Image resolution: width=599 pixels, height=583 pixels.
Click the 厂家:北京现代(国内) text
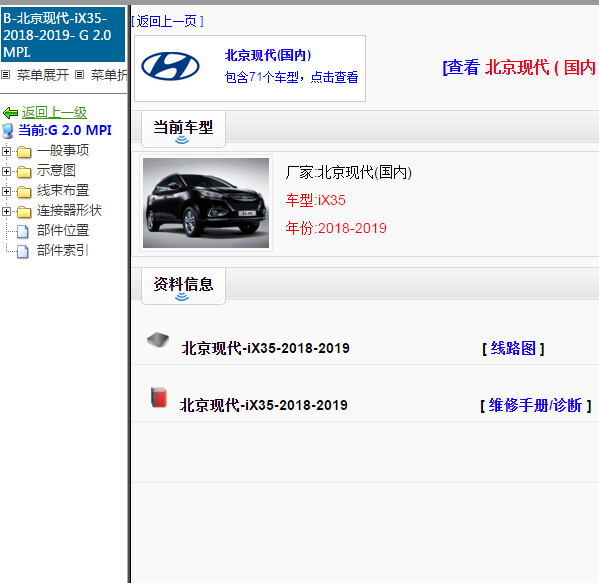pos(348,173)
